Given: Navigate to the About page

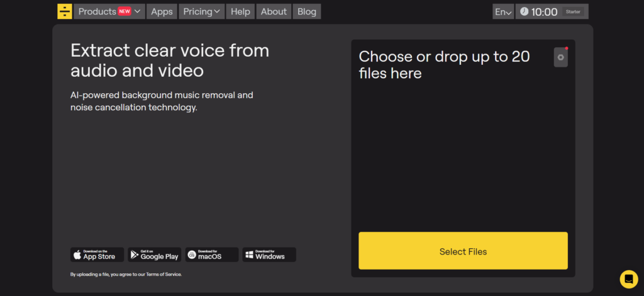Looking at the screenshot, I should coord(274,11).
